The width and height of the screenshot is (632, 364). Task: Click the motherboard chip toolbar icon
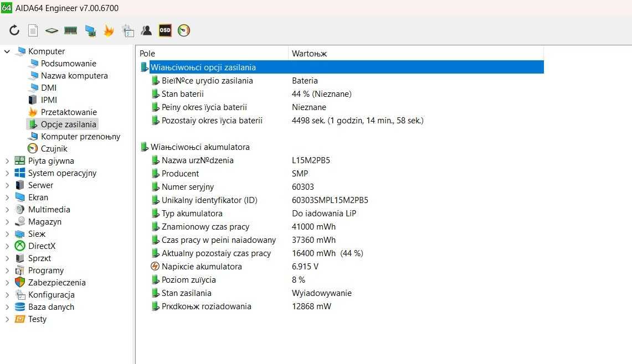pyautogui.click(x=52, y=30)
